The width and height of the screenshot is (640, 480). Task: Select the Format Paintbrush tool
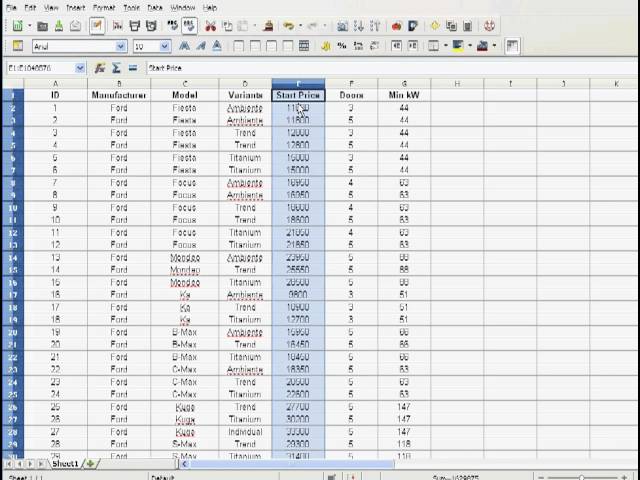(268, 26)
